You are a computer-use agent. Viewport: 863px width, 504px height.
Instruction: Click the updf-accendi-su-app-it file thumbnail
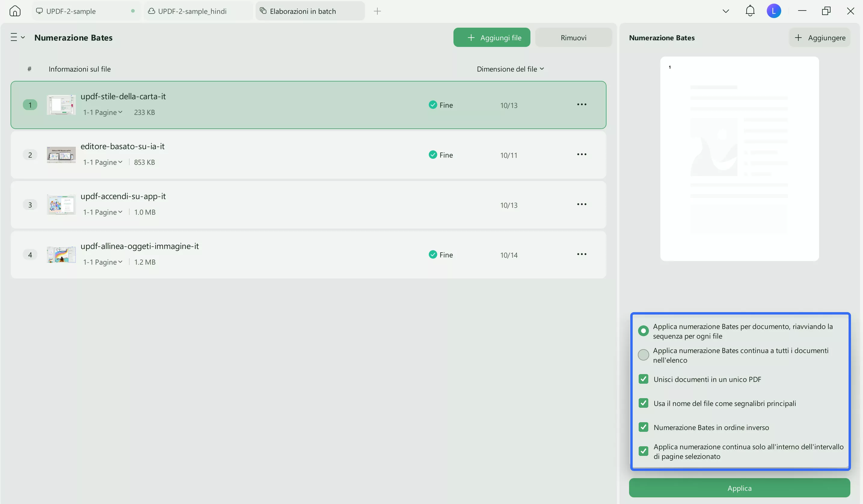tap(61, 205)
